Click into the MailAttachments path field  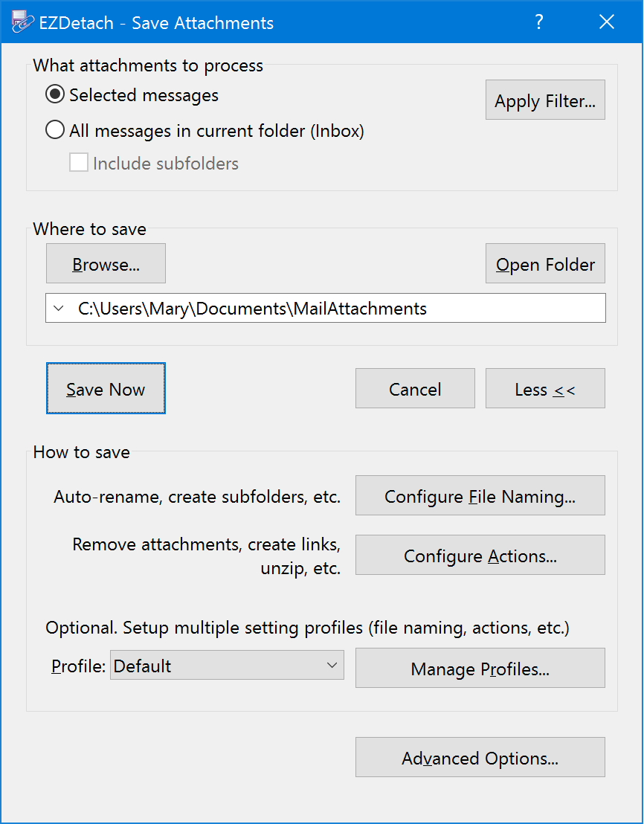click(x=326, y=308)
